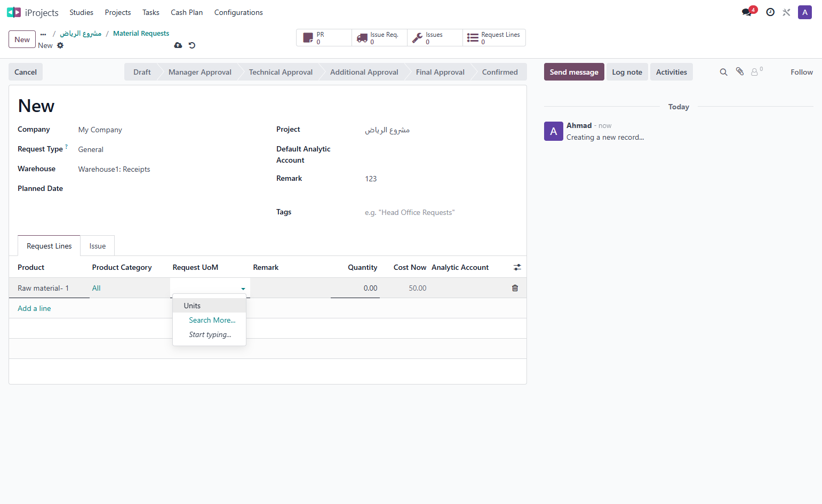Select Units from UoM dropdown
This screenshot has width=822, height=504.
(209, 306)
